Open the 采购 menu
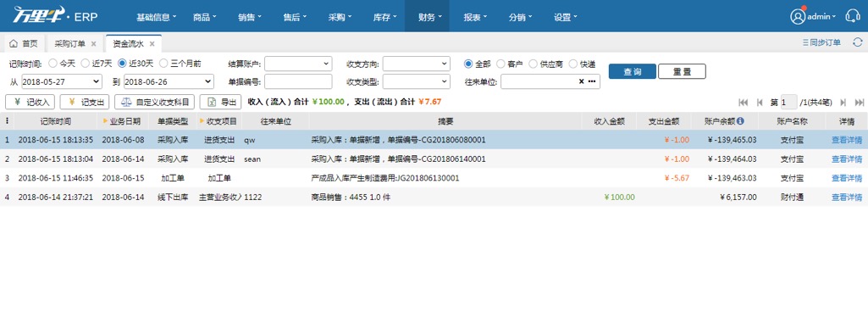Screen dimensions: 868x312 [340, 17]
